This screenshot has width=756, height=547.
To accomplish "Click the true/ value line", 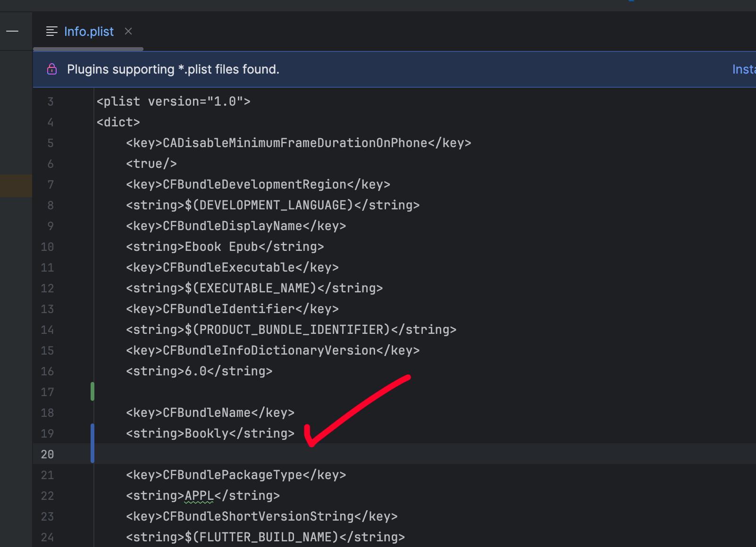I will point(151,164).
